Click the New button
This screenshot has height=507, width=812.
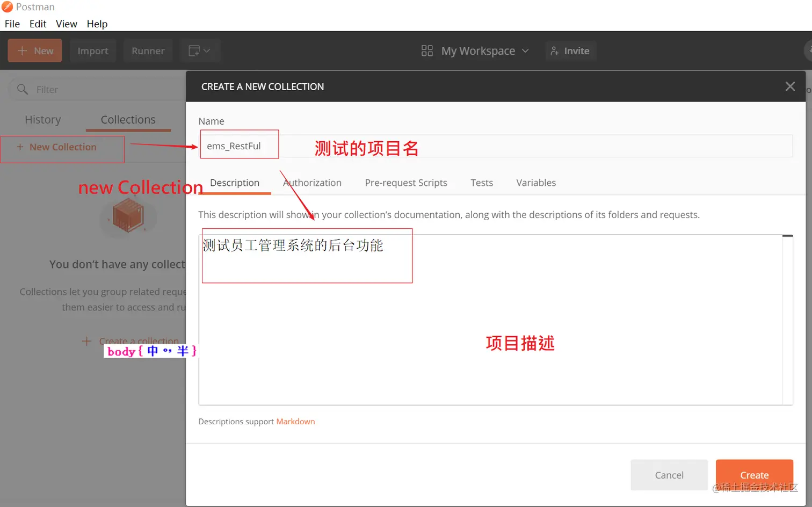pos(35,50)
